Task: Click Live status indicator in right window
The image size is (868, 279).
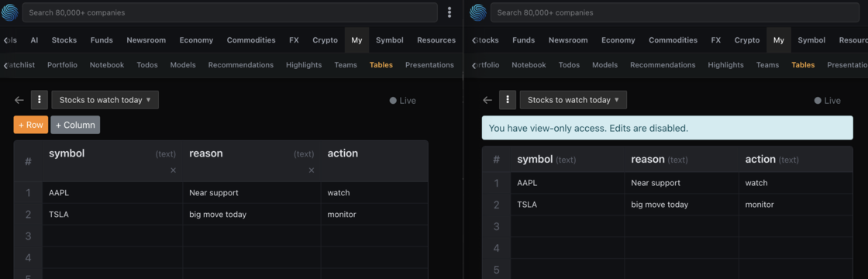Action: 828,101
